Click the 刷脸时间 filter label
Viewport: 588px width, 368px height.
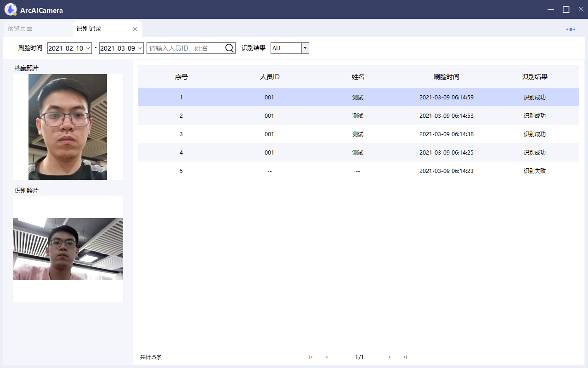30,48
